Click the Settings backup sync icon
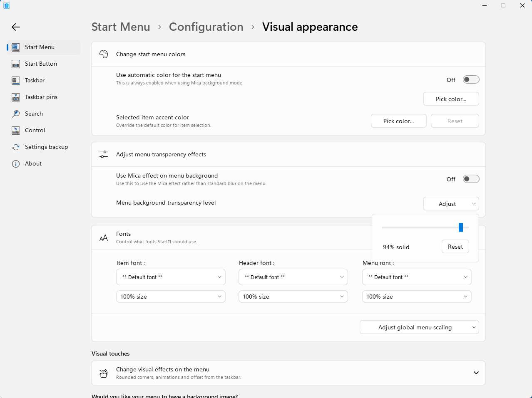This screenshot has width=532, height=398. coord(16,147)
